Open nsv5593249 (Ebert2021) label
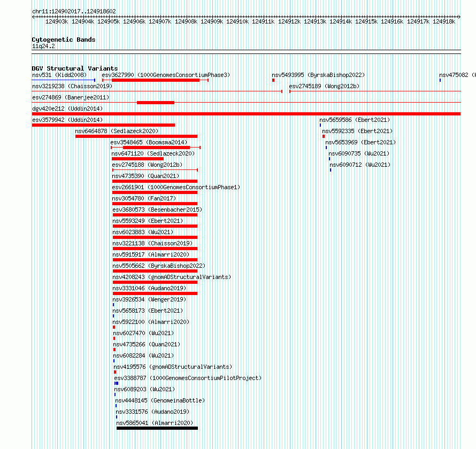The height and width of the screenshot is (449, 476). [x=148, y=221]
